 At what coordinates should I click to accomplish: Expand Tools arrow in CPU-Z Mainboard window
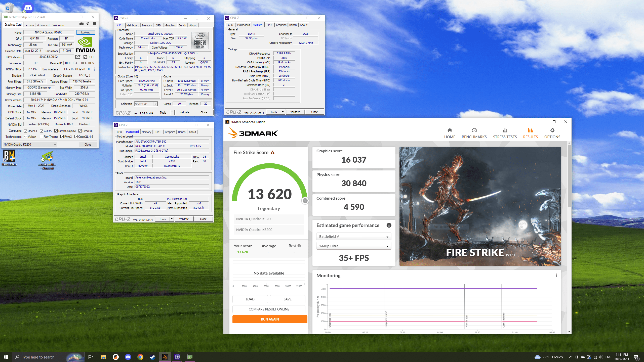tap(172, 219)
